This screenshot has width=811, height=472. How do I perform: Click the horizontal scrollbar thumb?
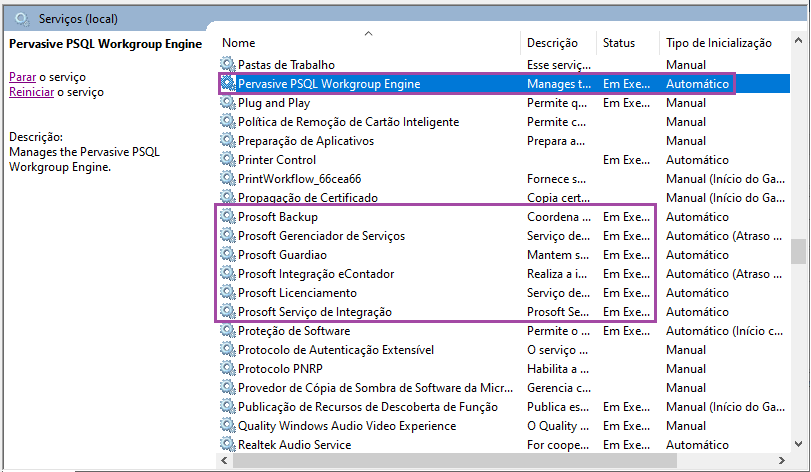pyautogui.click(x=455, y=460)
